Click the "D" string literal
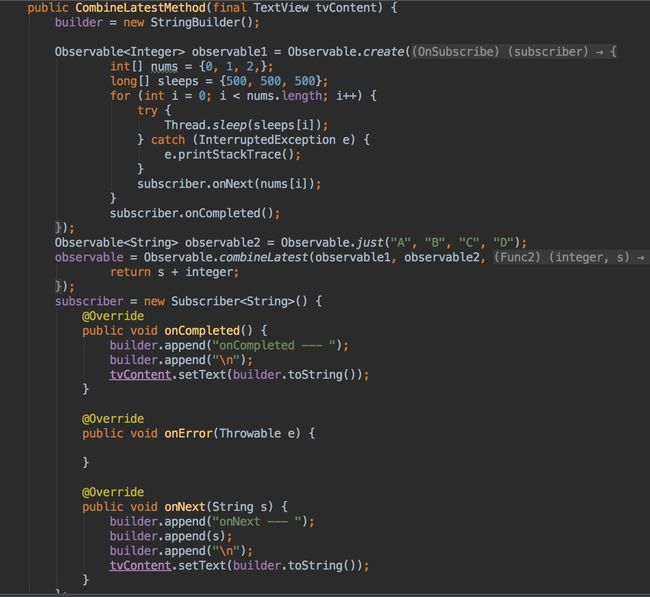The width and height of the screenshot is (650, 597). [x=503, y=243]
